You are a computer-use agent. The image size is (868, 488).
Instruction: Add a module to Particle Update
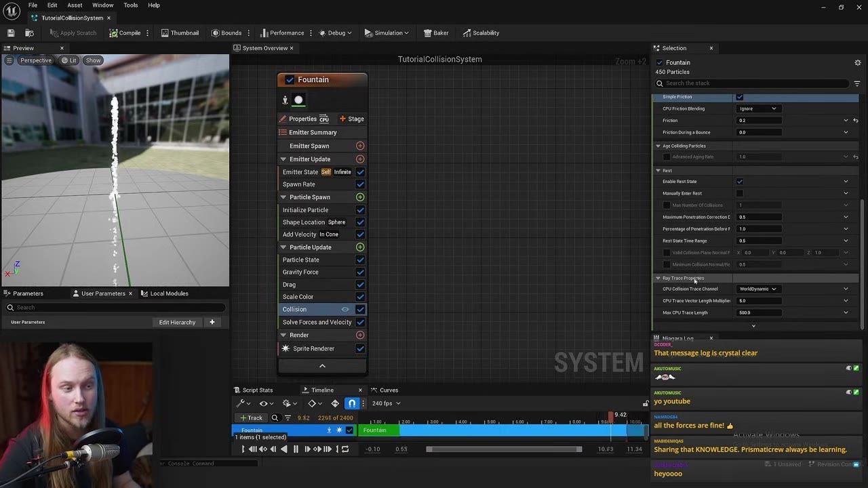click(360, 247)
